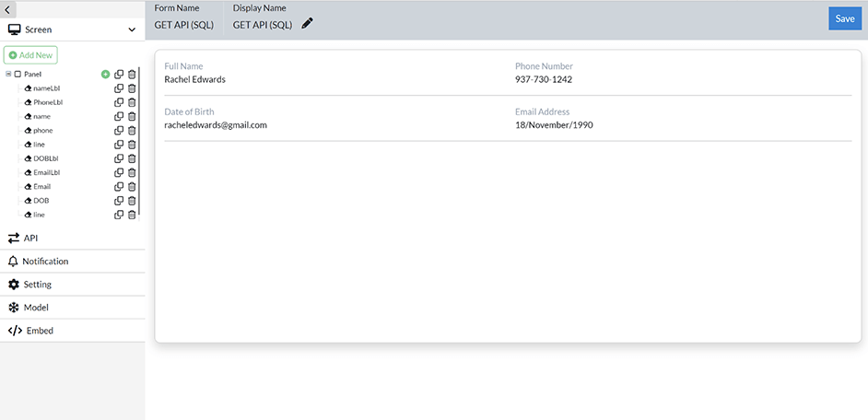Delete the Email element with trash icon
Viewport: 868px width, 420px height.
(x=132, y=186)
